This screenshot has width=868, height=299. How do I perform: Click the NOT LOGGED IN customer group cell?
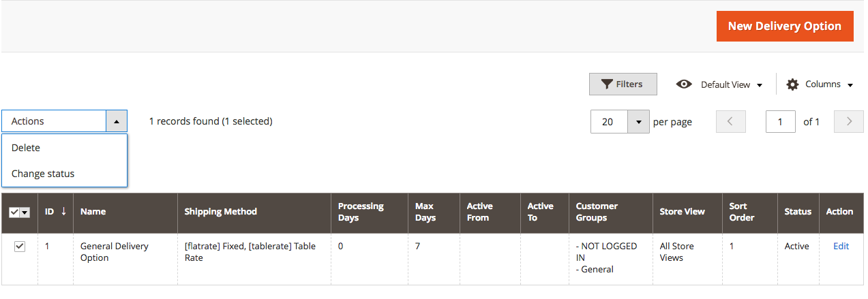pos(610,259)
